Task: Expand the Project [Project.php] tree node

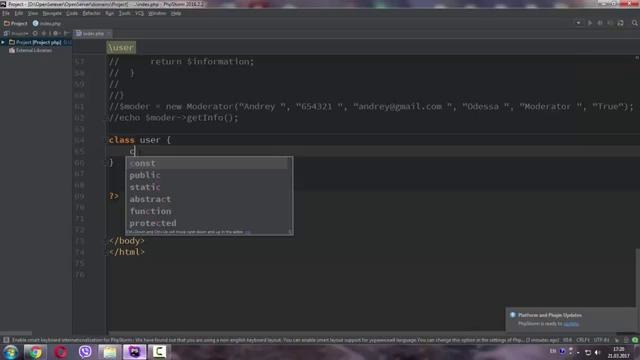Action: pyautogui.click(x=3, y=42)
